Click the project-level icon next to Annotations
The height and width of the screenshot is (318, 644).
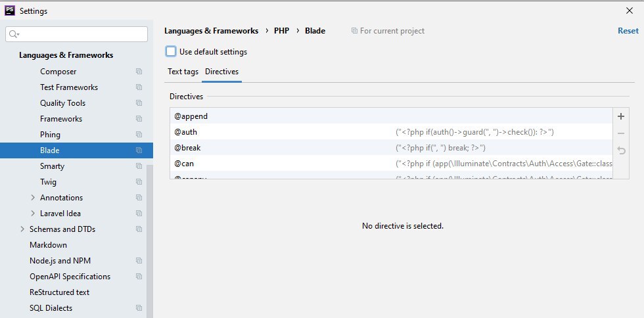(139, 198)
